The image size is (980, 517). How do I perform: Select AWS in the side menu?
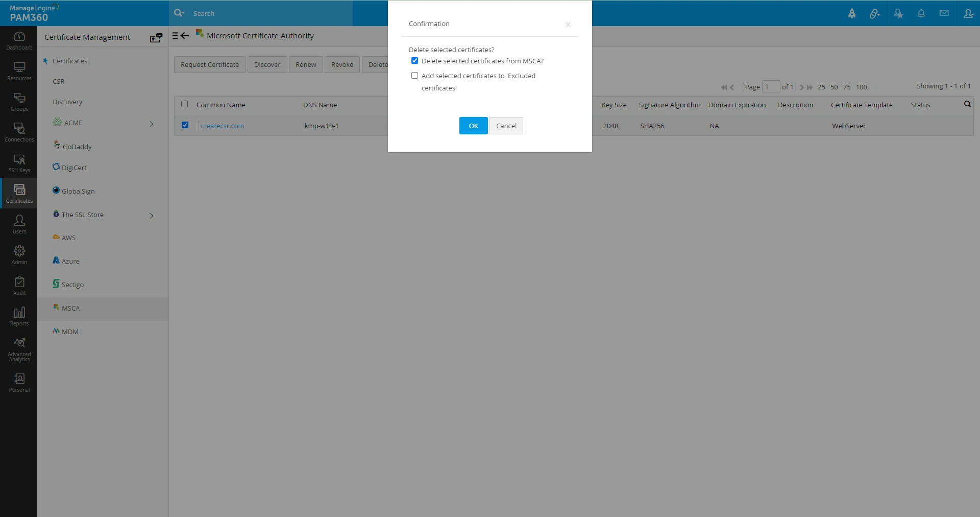(68, 238)
